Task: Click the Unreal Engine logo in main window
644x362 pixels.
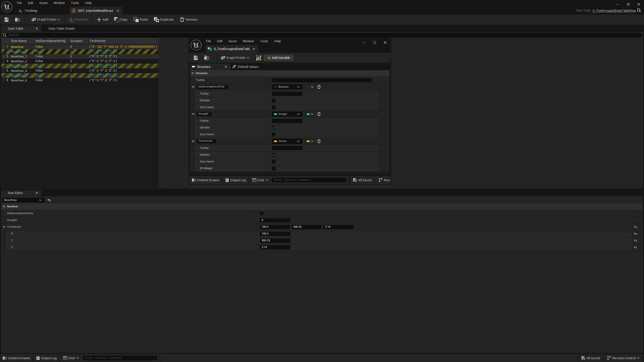Action: 7,6
